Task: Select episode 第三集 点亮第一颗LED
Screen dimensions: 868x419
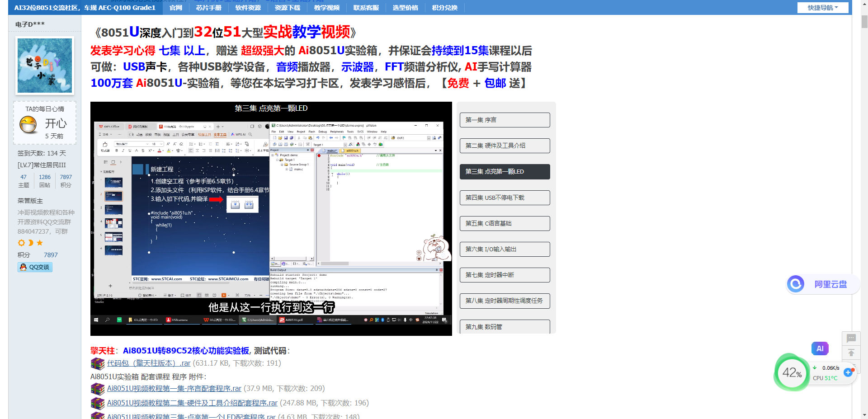Action: [x=505, y=171]
